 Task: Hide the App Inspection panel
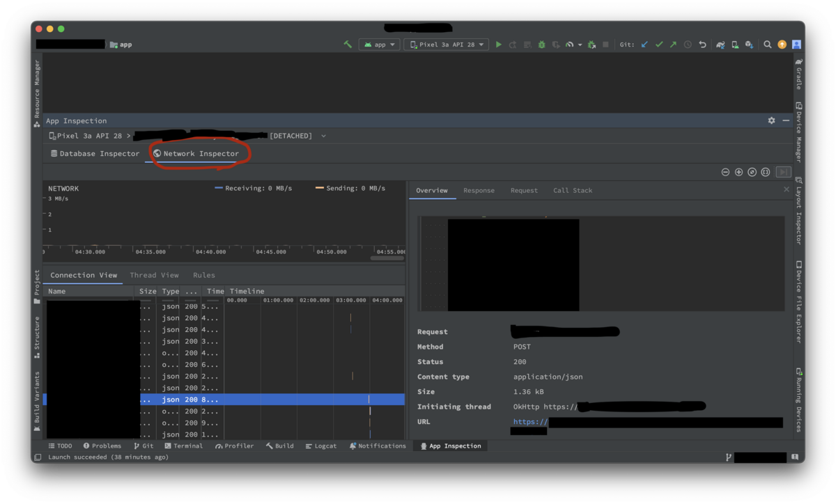[786, 120]
